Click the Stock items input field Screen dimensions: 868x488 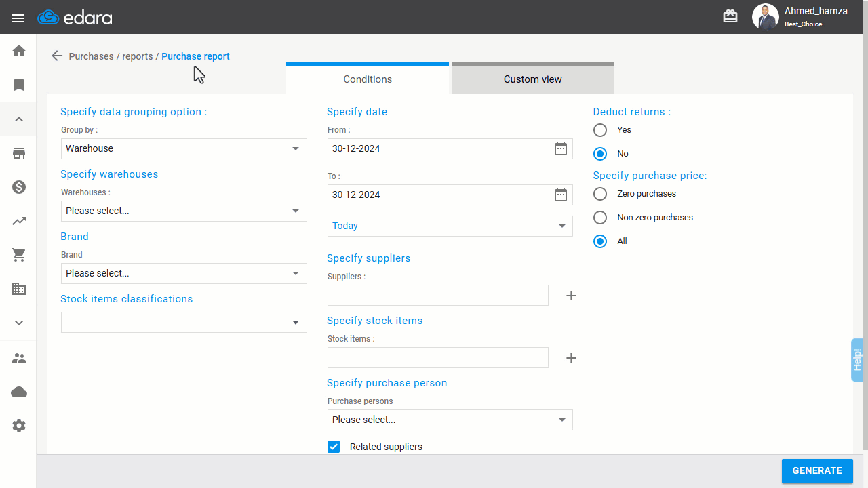coord(438,357)
